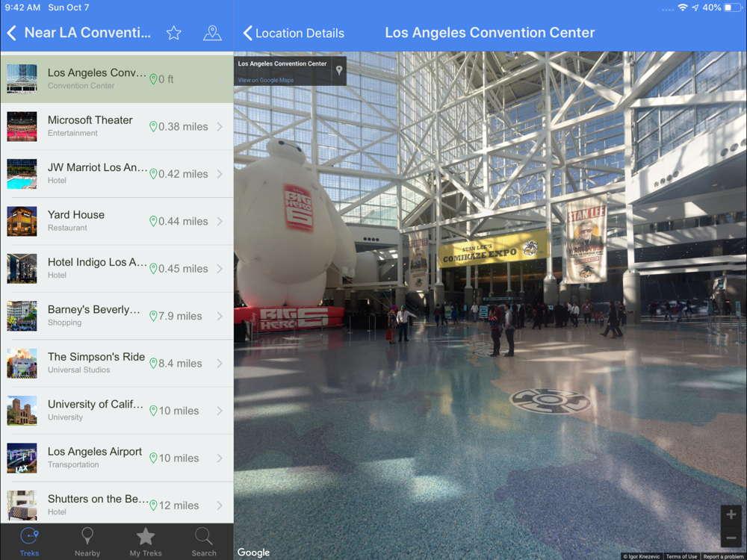Viewport: 747px width, 560px height.
Task: Tap the map pin in Street View card
Action: click(x=339, y=70)
